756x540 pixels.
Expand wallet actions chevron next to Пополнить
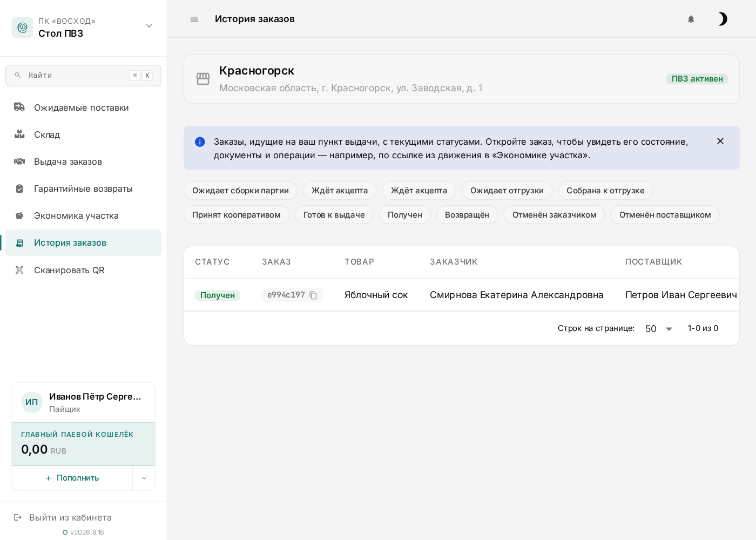point(144,478)
